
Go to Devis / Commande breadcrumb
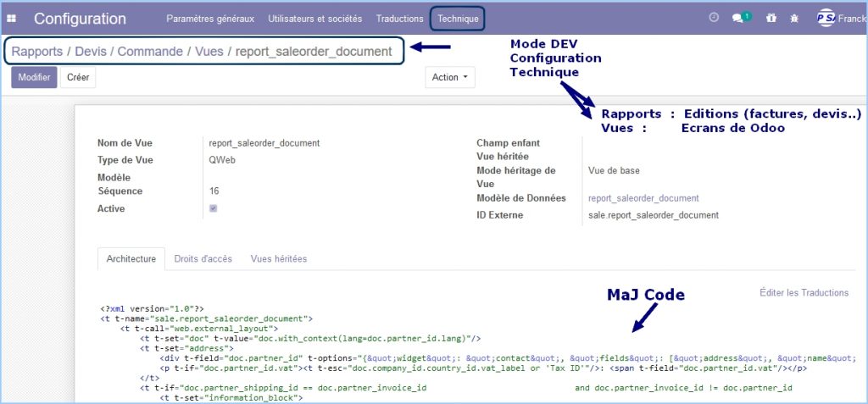(x=129, y=52)
